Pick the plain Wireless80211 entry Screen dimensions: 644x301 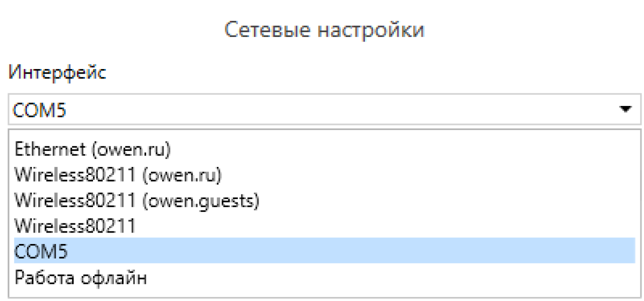pyautogui.click(x=75, y=226)
